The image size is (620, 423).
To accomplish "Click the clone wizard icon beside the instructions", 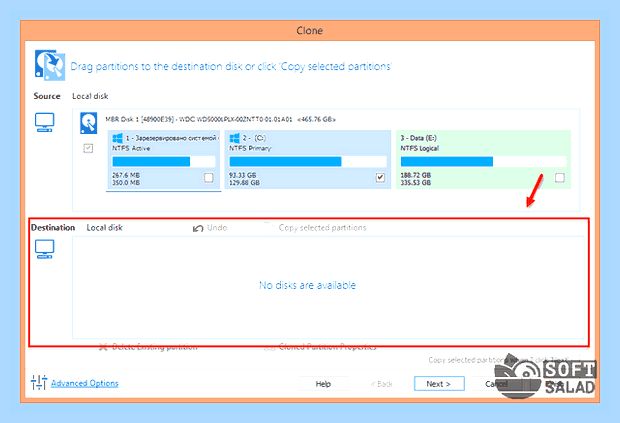I will tap(49, 65).
